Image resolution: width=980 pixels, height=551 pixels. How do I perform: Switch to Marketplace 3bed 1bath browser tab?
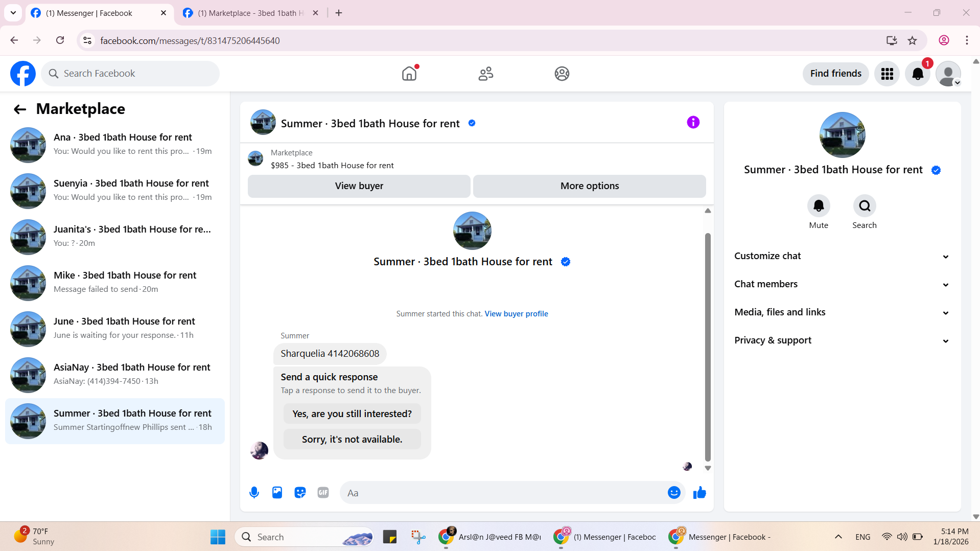pyautogui.click(x=250, y=13)
